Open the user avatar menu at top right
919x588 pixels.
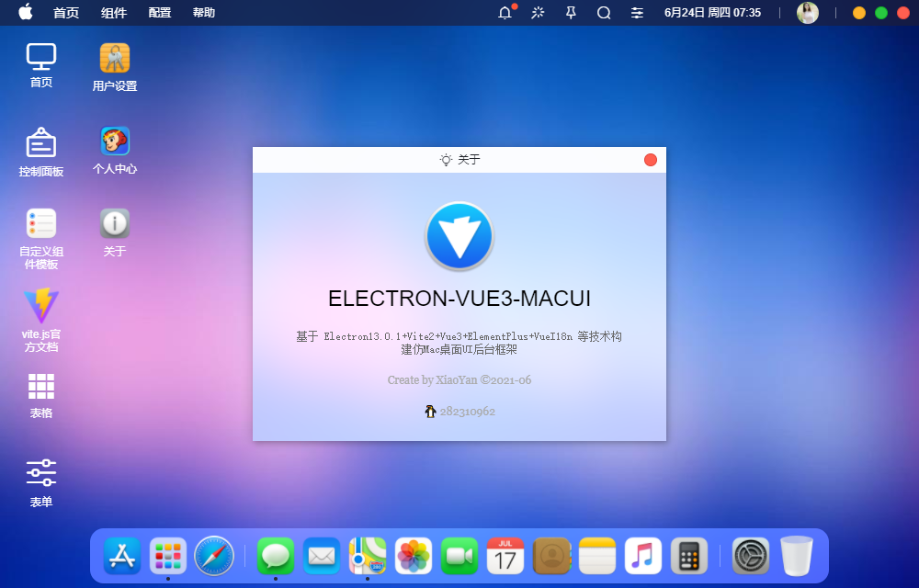808,13
